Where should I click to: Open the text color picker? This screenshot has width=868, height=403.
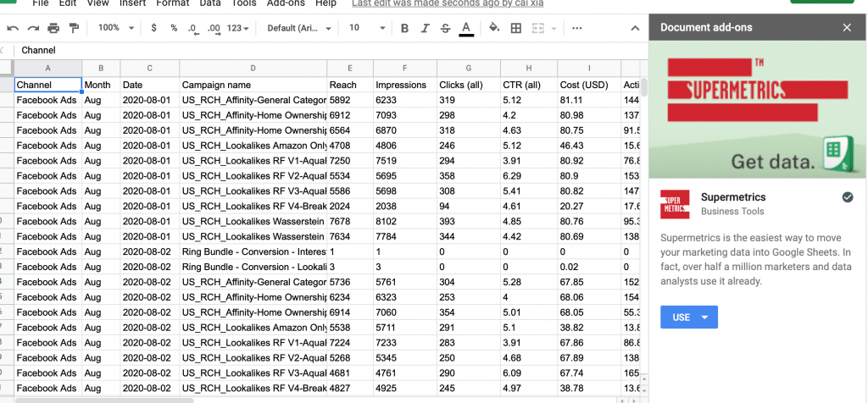[466, 29]
